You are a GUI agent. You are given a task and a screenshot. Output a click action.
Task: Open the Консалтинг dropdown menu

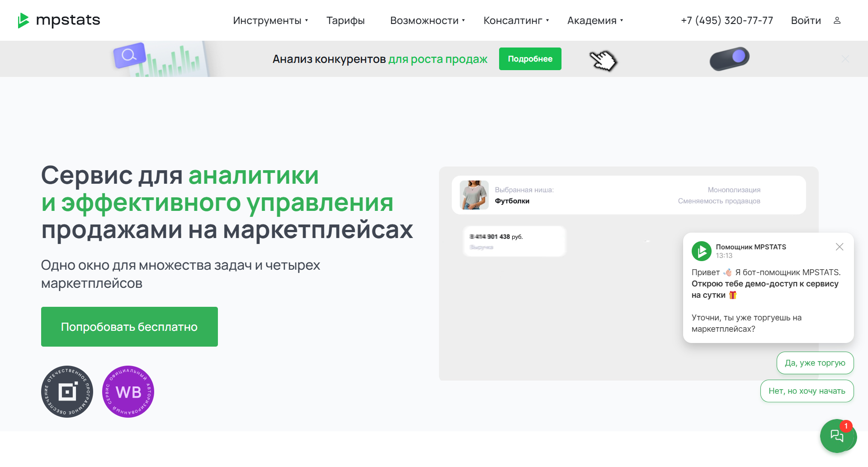coord(516,20)
